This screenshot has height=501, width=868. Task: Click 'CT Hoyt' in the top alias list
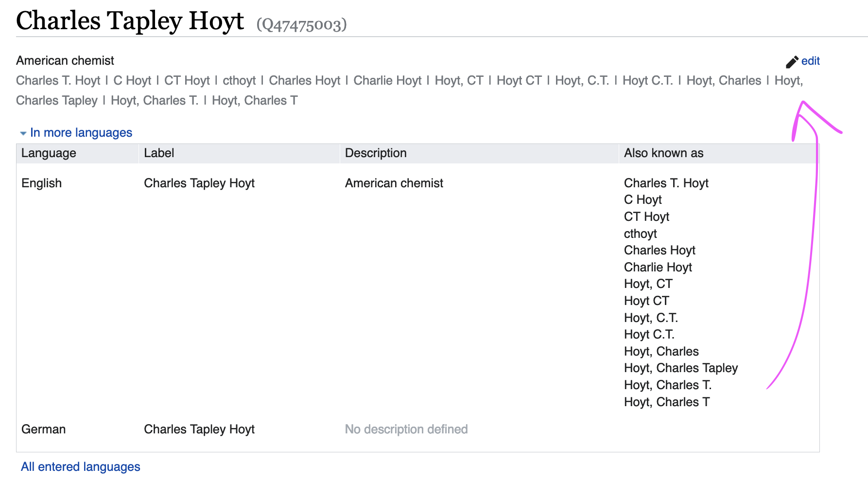click(x=187, y=80)
